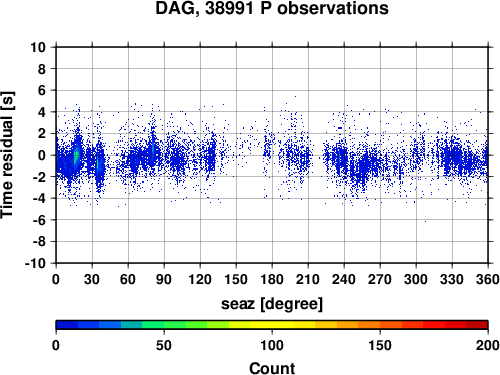Click the 'Count' colorbar label

[x=272, y=368]
